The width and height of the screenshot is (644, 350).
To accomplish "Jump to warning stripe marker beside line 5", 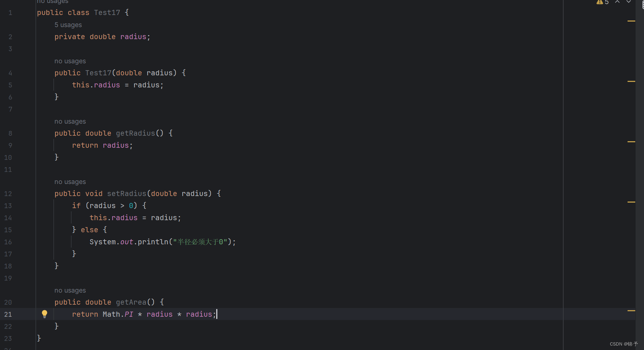I will point(631,81).
